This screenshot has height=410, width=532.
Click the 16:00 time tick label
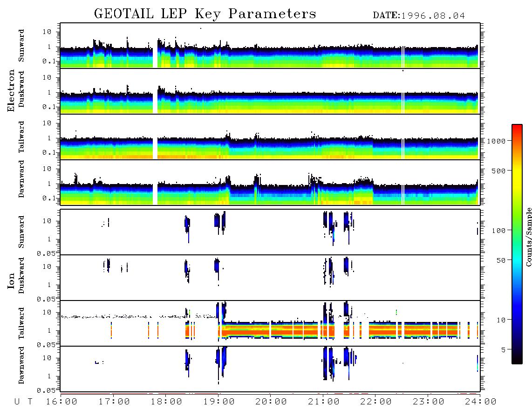pos(61,402)
